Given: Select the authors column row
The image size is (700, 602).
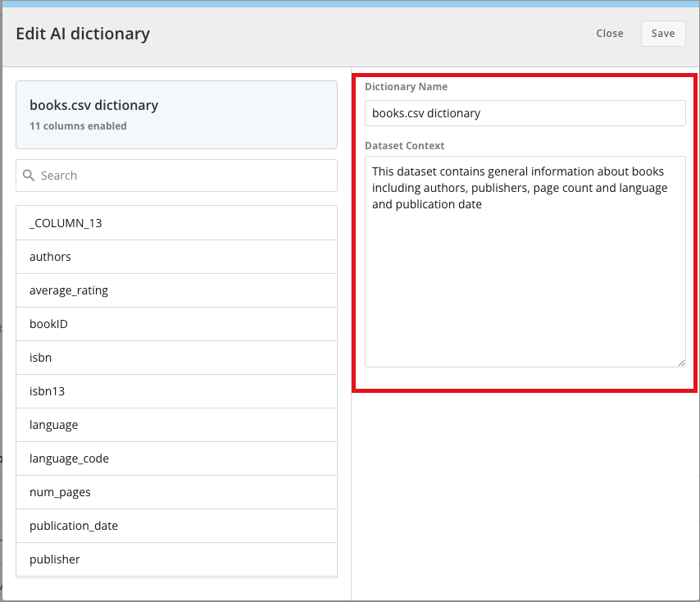Looking at the screenshot, I should coord(176,257).
